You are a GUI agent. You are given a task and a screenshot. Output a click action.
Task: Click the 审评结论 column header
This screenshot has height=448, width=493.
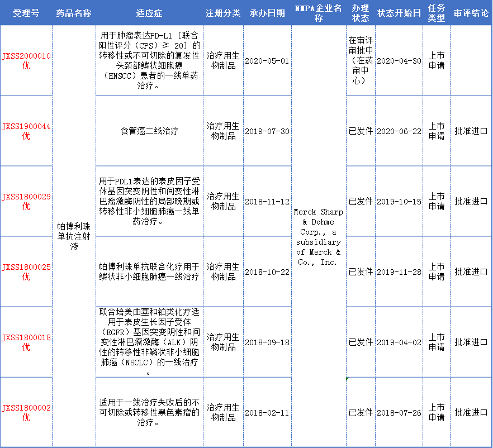pyautogui.click(x=471, y=13)
